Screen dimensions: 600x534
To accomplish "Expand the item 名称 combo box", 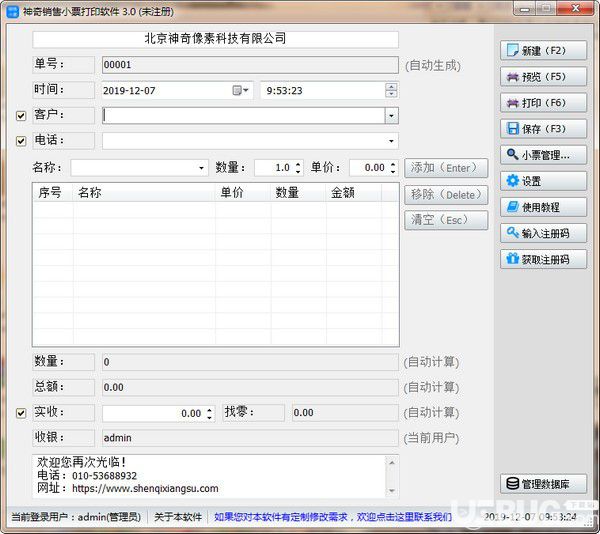I will [201, 168].
